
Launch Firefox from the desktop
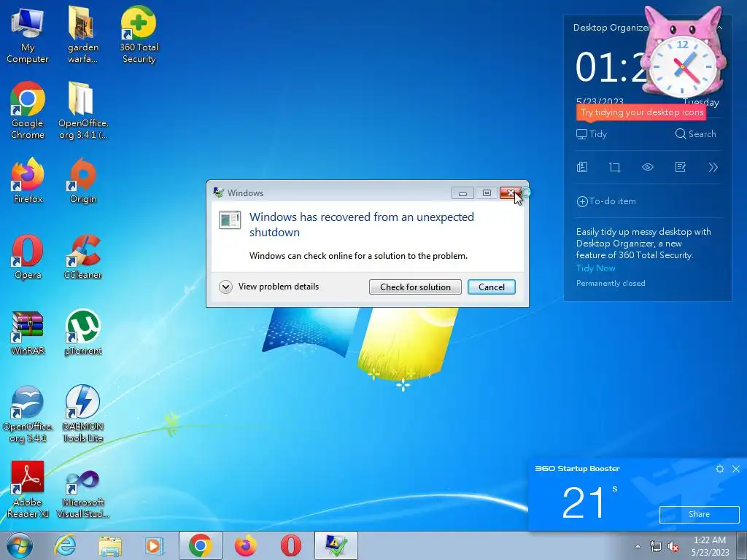coord(28,181)
